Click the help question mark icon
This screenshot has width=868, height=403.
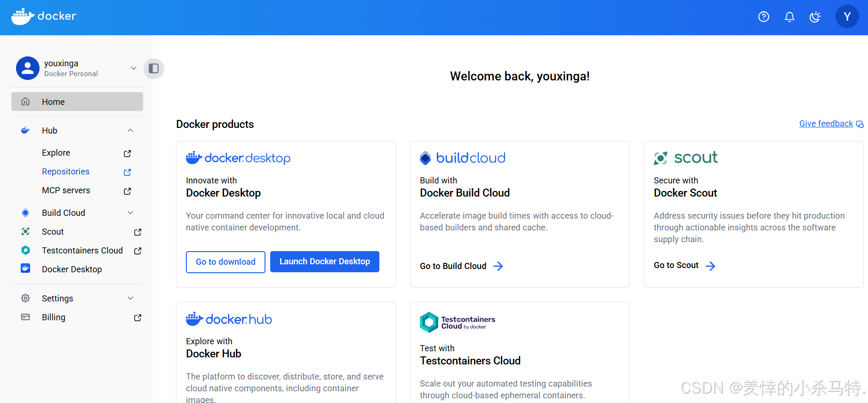[764, 17]
